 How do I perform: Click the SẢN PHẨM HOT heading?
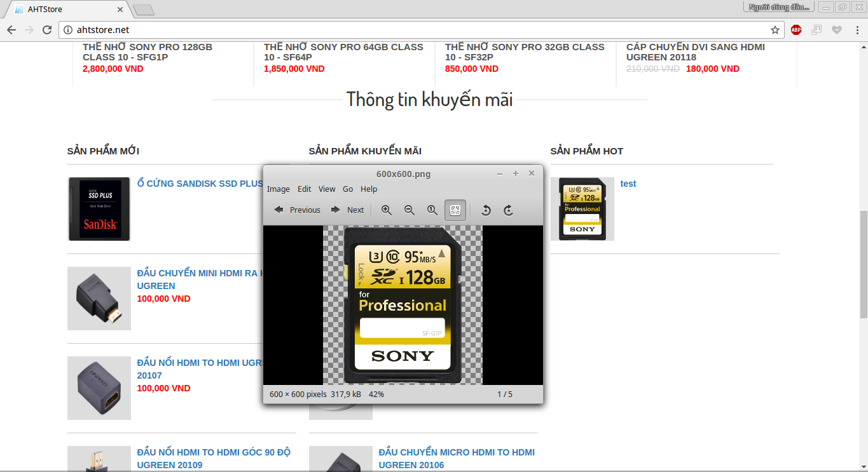point(587,151)
